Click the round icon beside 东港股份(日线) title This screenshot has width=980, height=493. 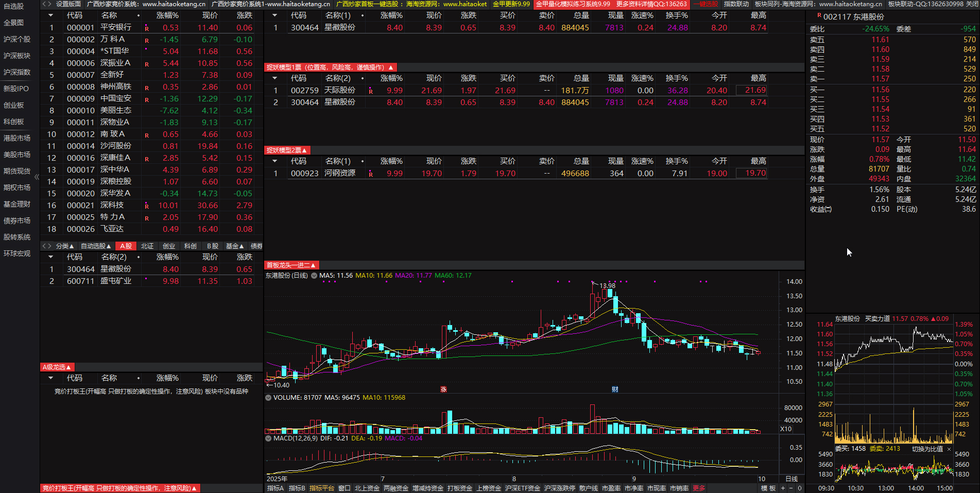[x=314, y=276]
